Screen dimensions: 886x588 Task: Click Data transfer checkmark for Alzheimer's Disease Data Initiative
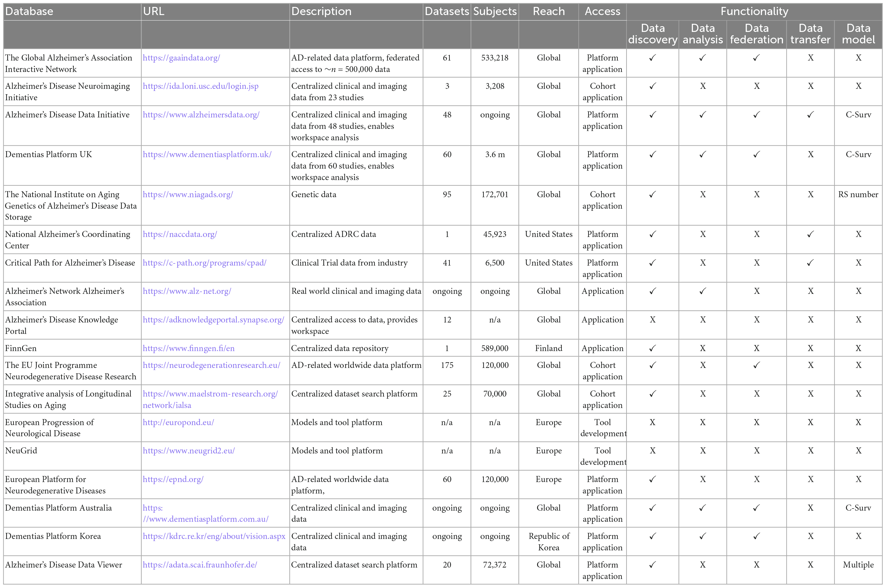[811, 115]
